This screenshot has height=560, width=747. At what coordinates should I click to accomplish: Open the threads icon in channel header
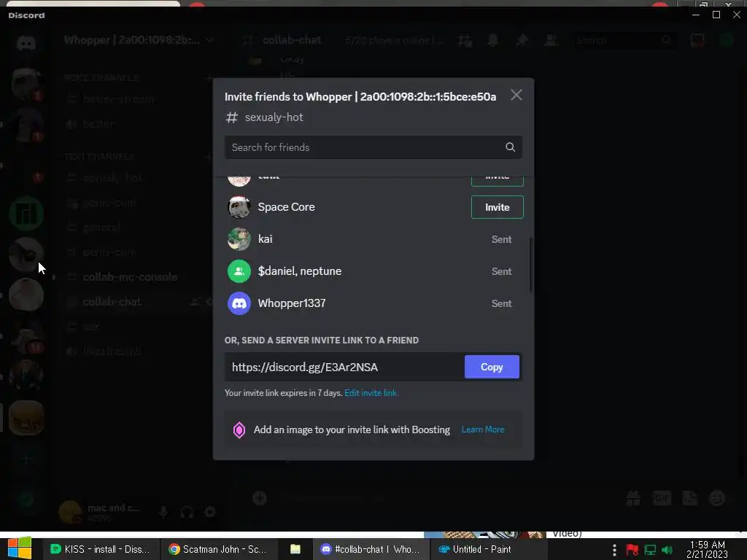tap(465, 41)
